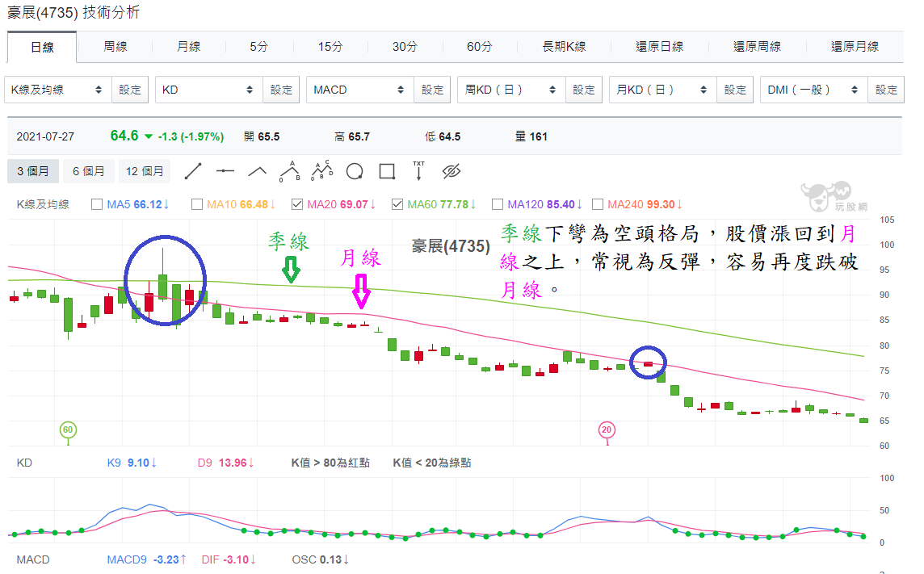Select the rectangle drawing tool

388,171
